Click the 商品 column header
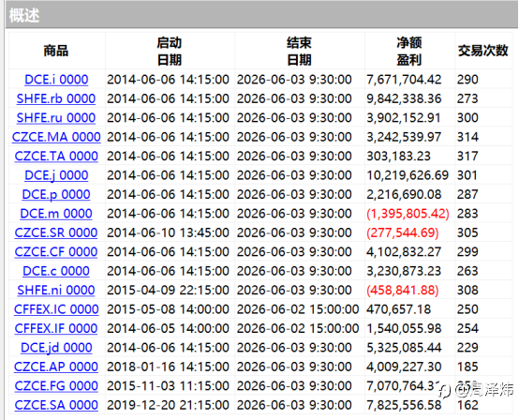This screenshot has width=519, height=420. pyautogui.click(x=56, y=51)
